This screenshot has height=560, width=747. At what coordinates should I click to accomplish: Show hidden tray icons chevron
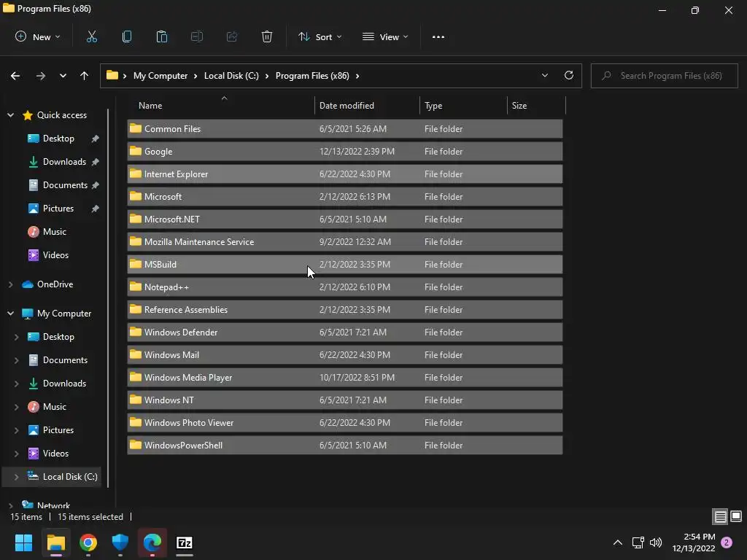[617, 542]
